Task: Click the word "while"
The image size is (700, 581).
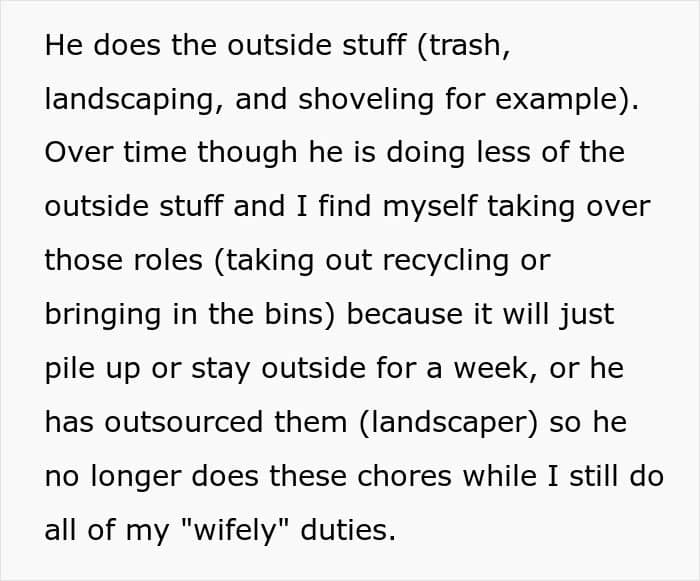Action: (500, 477)
